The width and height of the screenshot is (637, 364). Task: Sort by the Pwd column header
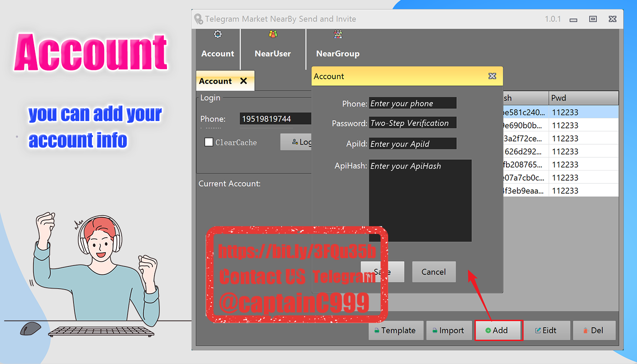click(x=583, y=98)
